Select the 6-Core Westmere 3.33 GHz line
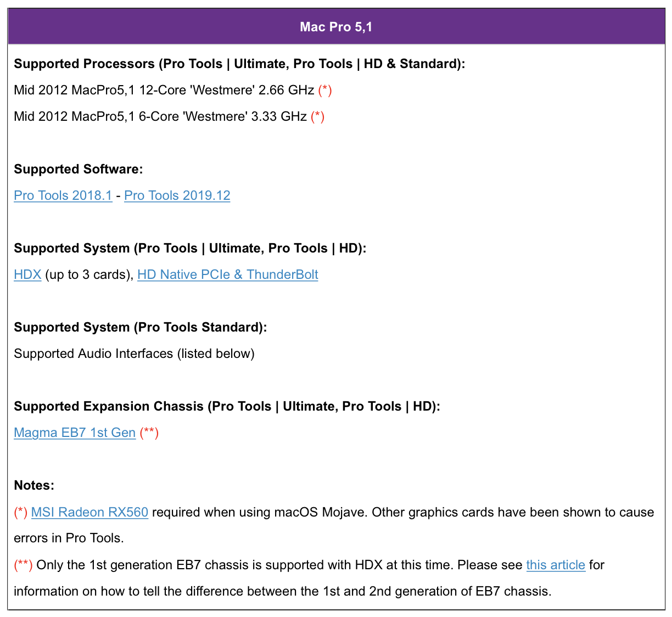The image size is (672, 617). (x=160, y=116)
